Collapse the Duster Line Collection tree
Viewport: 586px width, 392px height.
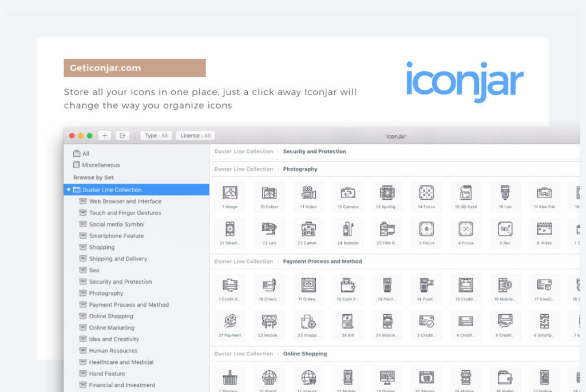[69, 189]
